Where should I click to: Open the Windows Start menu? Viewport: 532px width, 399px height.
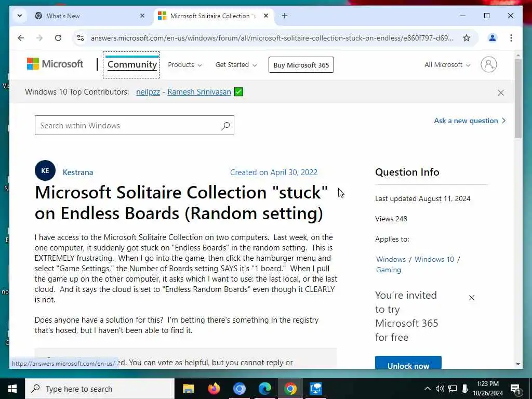click(x=12, y=389)
